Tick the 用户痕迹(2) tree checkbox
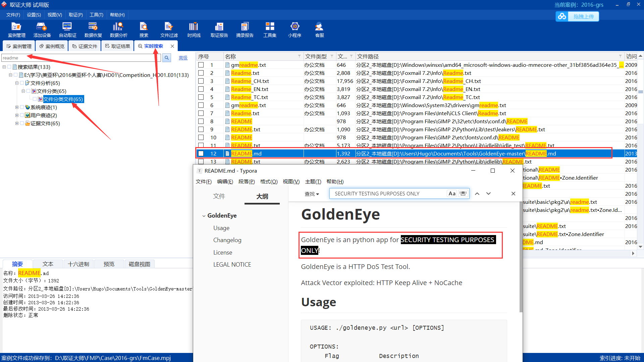 [22, 115]
